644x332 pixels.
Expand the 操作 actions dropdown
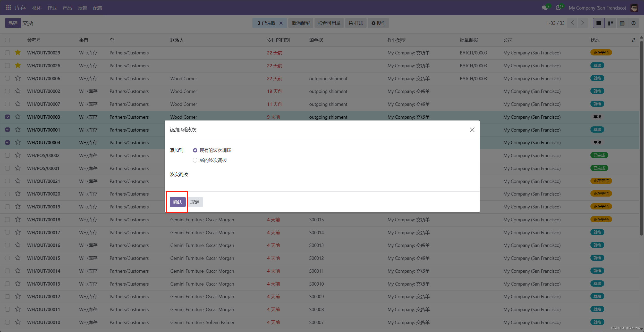(x=378, y=23)
